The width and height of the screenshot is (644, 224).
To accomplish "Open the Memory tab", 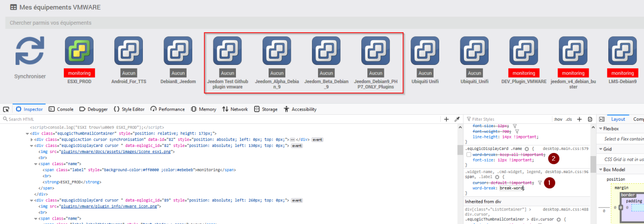I will [x=203, y=109].
